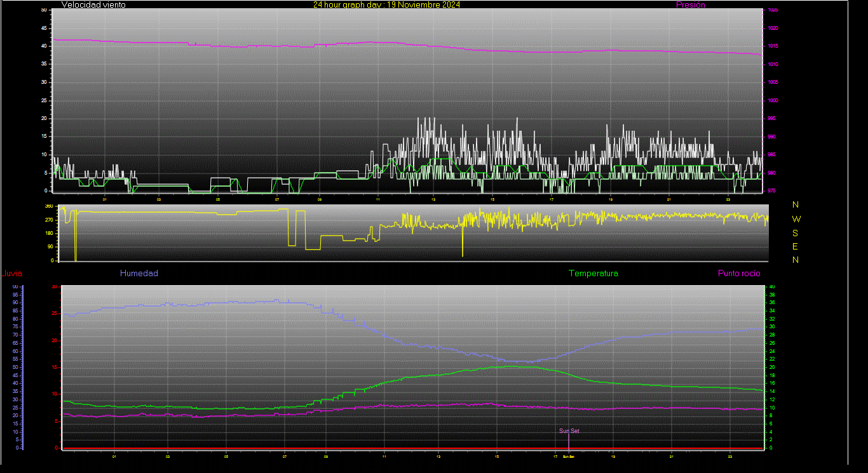This screenshot has height=473, width=868.
Task: Click the '360' wind direction axis value
Action: point(48,206)
